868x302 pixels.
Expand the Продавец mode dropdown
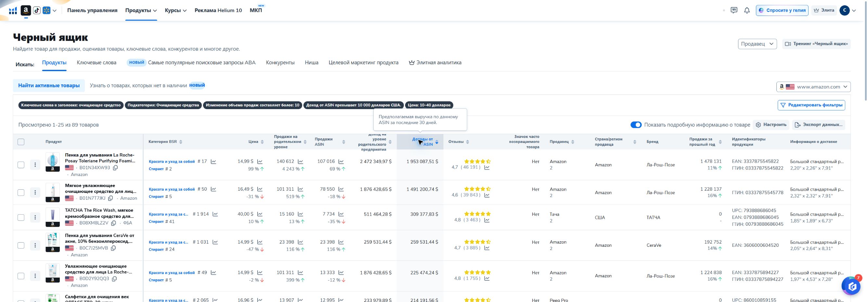click(x=757, y=44)
